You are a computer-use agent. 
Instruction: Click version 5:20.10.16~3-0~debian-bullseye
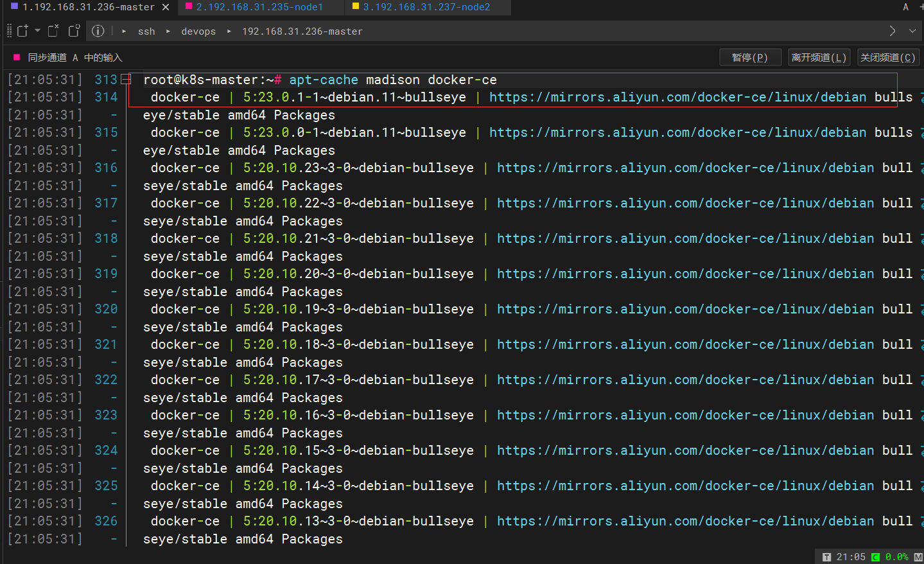point(358,415)
